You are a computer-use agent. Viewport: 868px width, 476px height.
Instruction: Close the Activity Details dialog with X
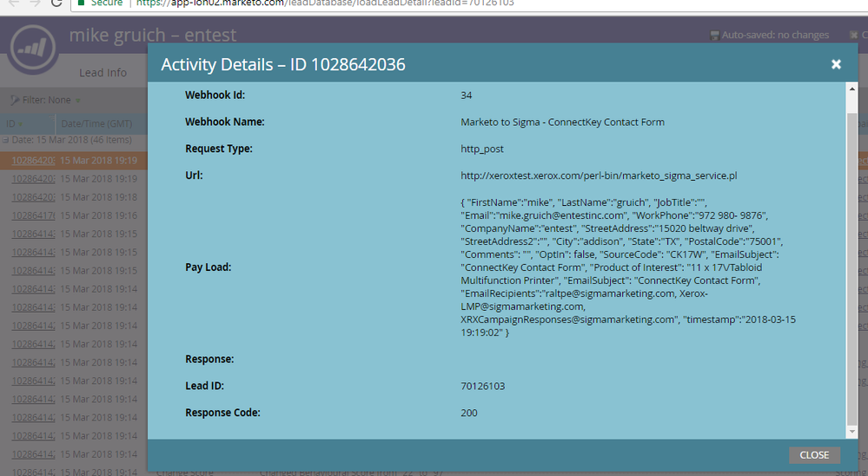click(x=836, y=64)
